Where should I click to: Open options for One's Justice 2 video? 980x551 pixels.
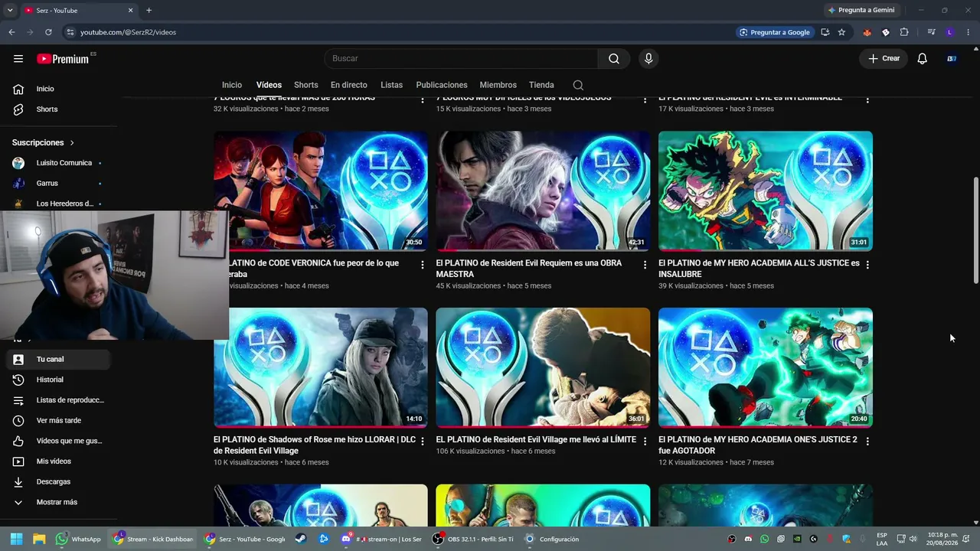867,442
